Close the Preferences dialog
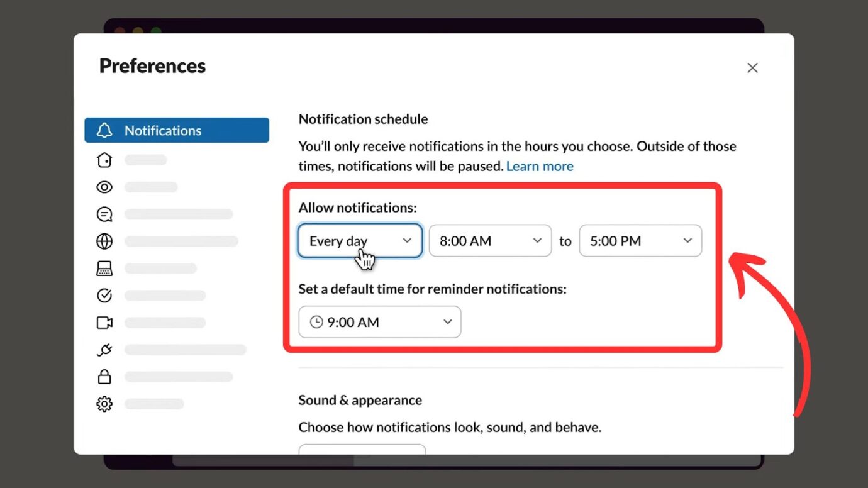 point(752,68)
